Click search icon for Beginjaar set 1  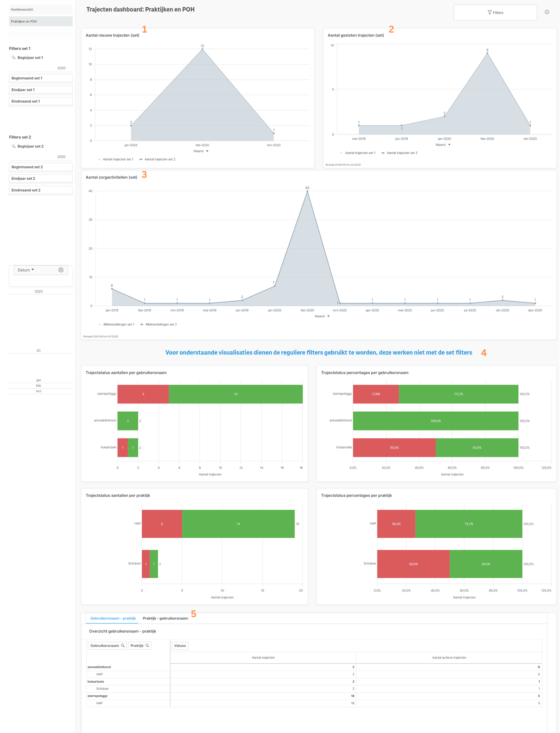pyautogui.click(x=14, y=57)
